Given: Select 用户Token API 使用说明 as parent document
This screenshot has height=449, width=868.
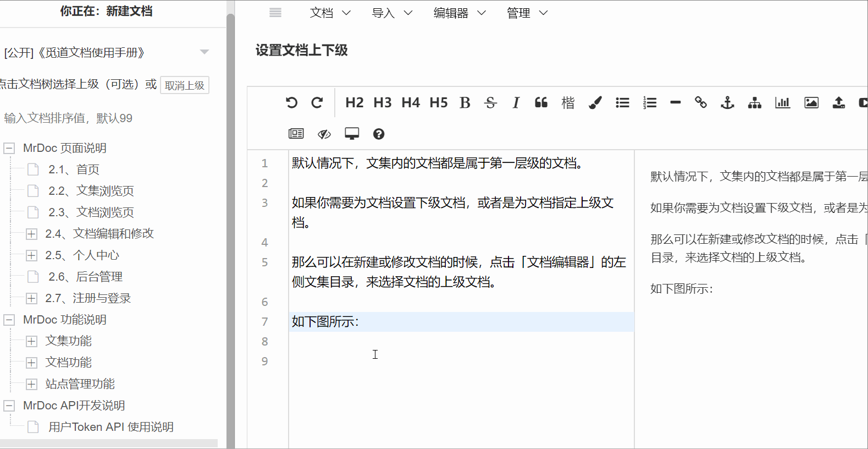Looking at the screenshot, I should (110, 427).
